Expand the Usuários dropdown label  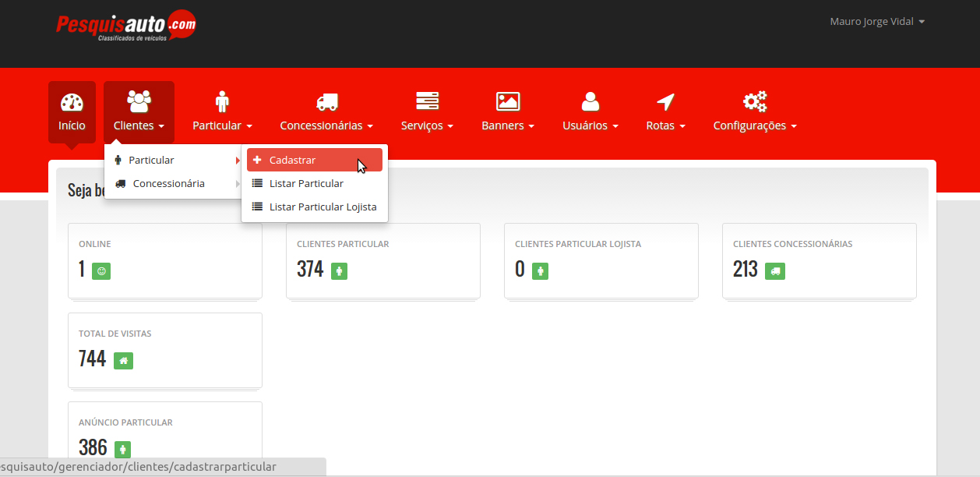click(590, 125)
